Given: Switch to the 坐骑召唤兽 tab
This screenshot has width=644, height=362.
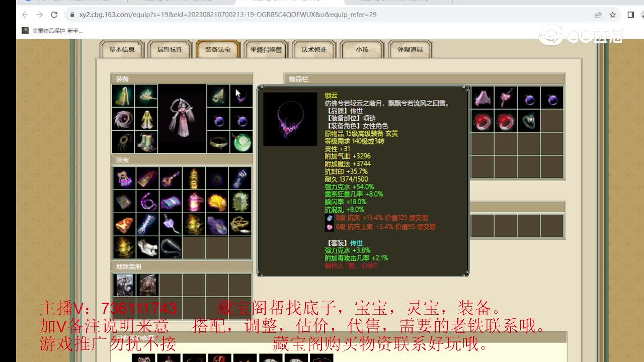Looking at the screenshot, I should (266, 49).
